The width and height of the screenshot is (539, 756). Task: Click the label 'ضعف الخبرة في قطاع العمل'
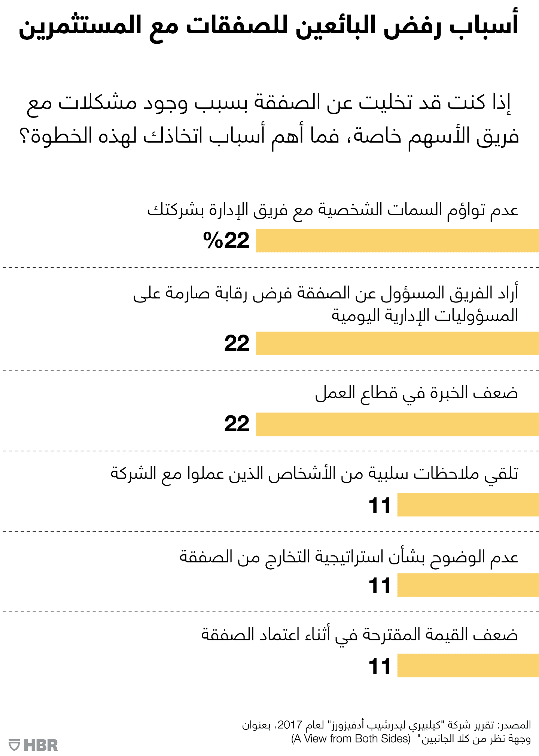coord(416,393)
